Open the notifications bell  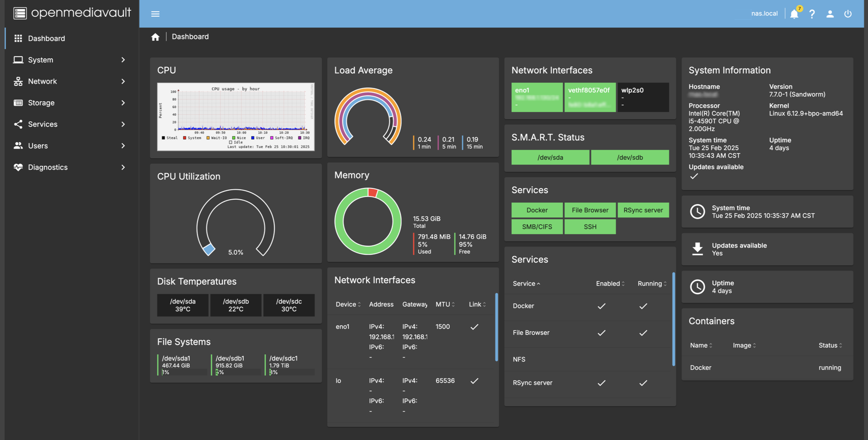(x=794, y=14)
